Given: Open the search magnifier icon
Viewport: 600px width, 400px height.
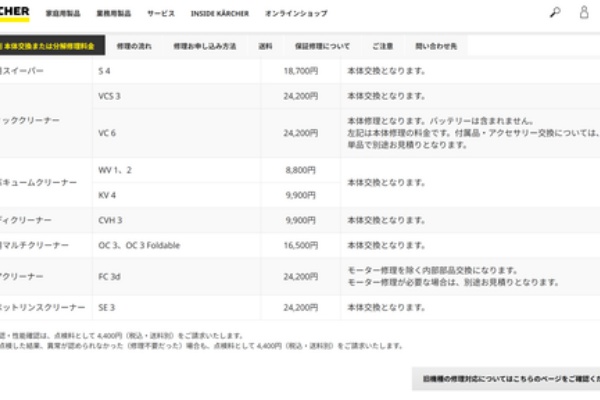Looking at the screenshot, I should click(555, 13).
